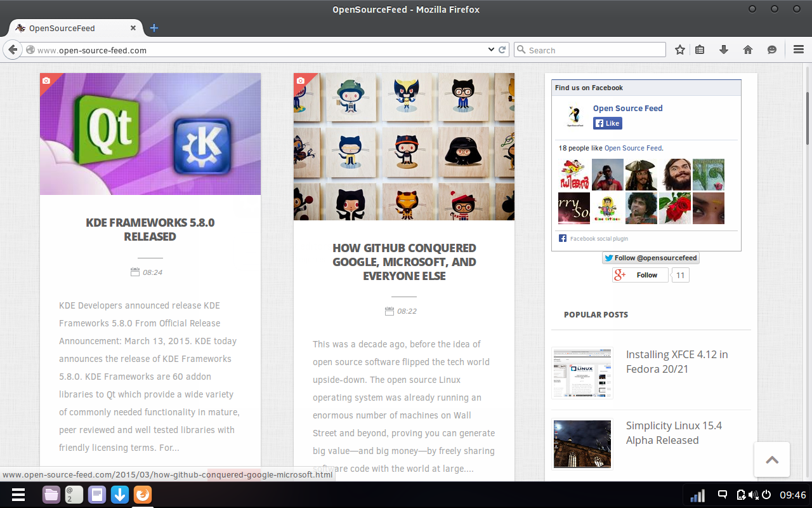Click the camera badge on GitHub post
Viewport: 812px width, 508px height.
click(300, 80)
